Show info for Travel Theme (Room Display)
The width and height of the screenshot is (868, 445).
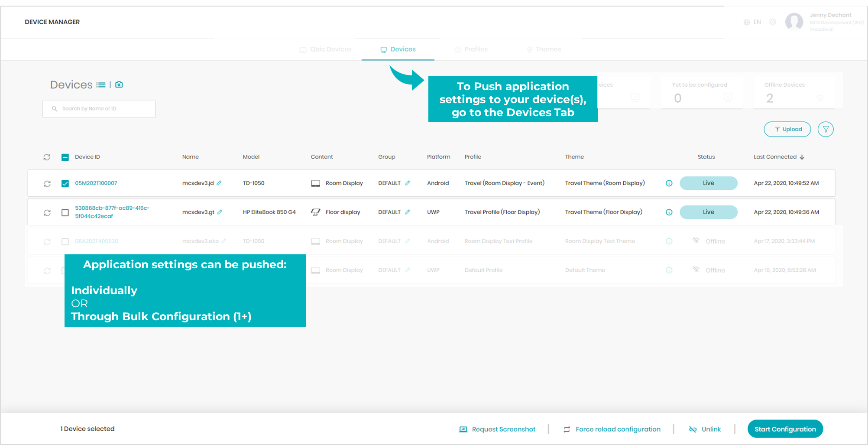click(669, 183)
